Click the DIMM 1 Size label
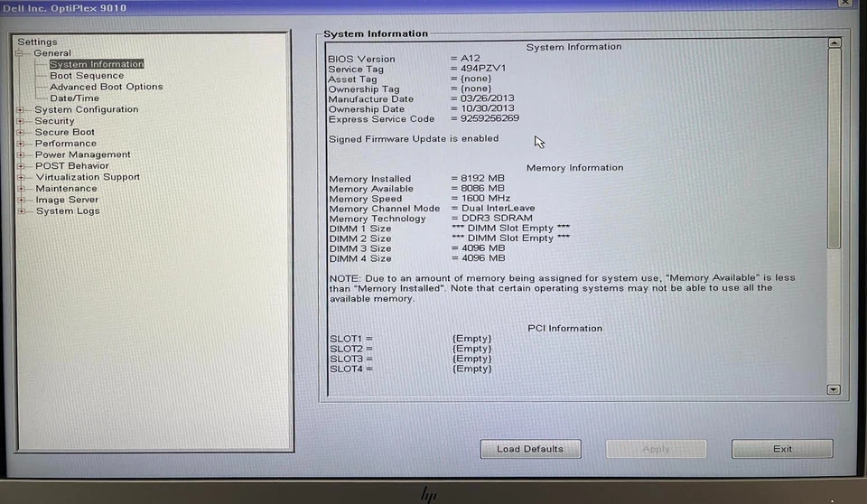Image resolution: width=867 pixels, height=504 pixels. point(360,229)
